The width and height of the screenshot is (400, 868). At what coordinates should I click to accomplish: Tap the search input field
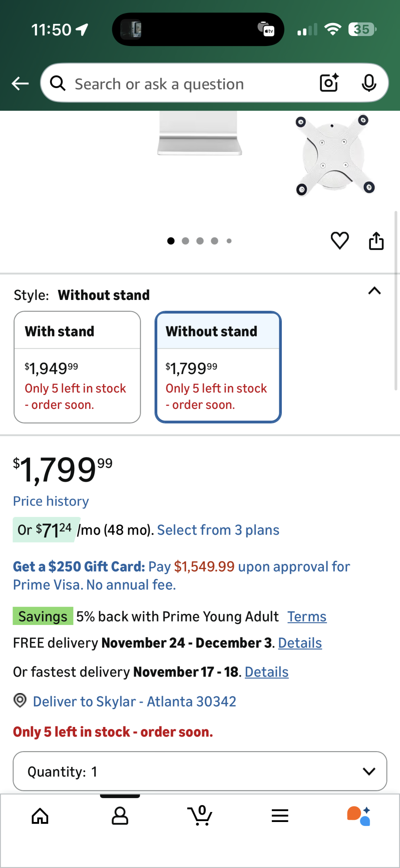pyautogui.click(x=191, y=84)
